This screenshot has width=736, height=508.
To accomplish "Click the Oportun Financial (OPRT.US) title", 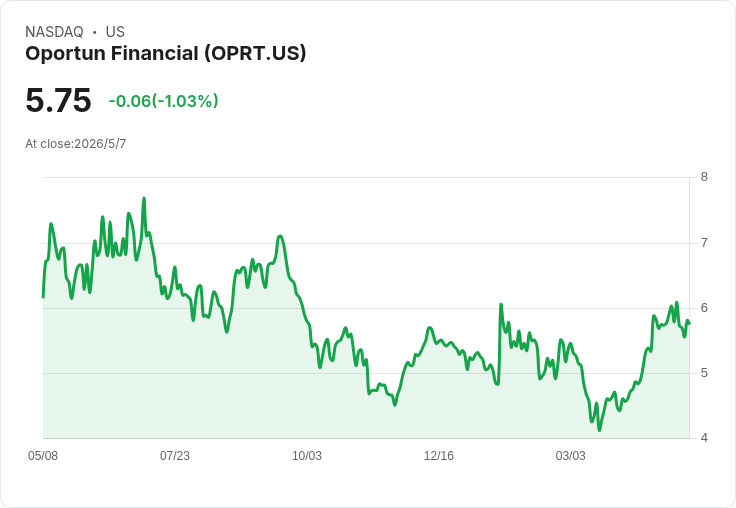I will [x=166, y=53].
